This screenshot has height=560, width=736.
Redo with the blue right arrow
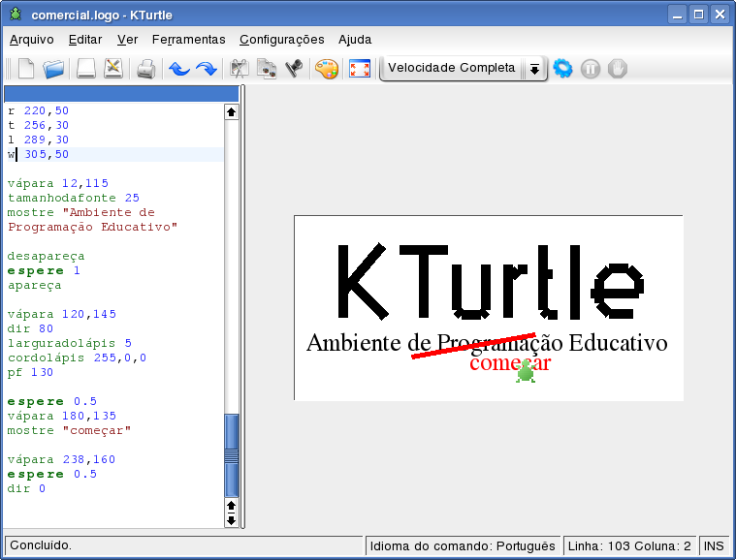[207, 69]
